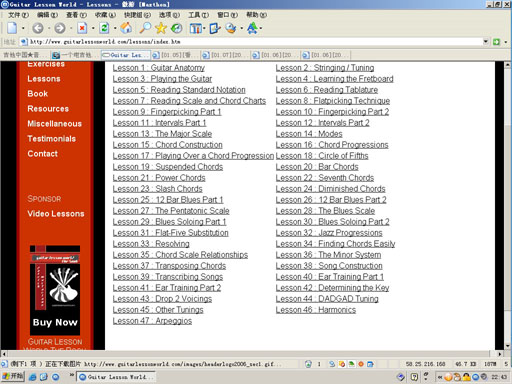Open the 编辑 menu
This screenshot has height=384, width=512.
47,15
